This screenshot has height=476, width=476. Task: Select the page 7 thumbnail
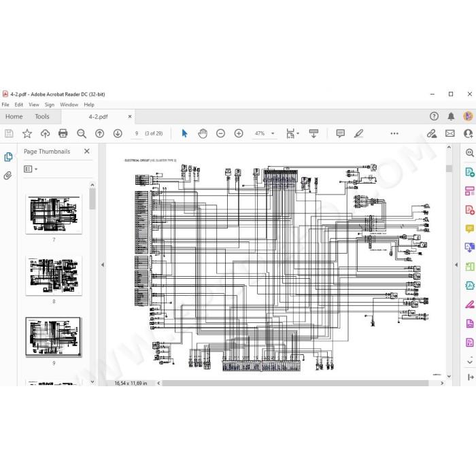click(54, 215)
